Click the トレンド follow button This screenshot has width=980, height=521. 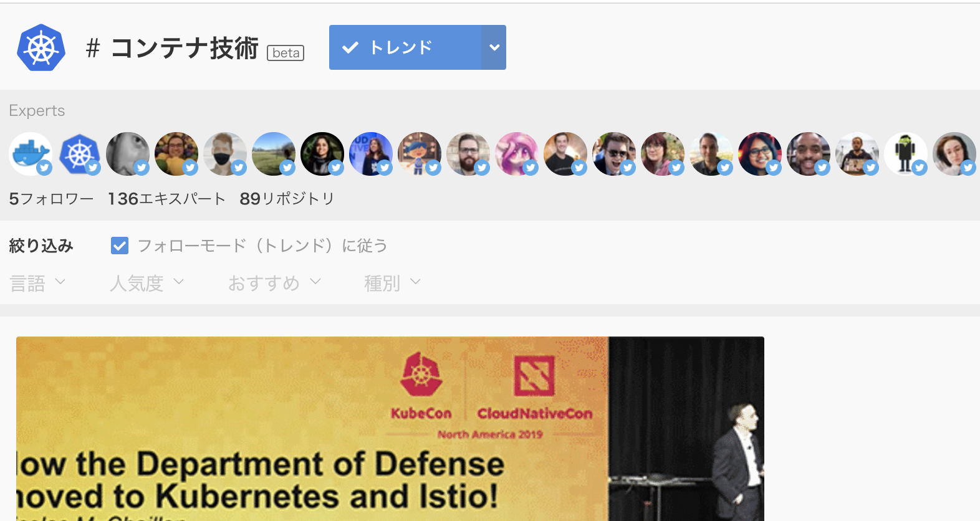405,47
